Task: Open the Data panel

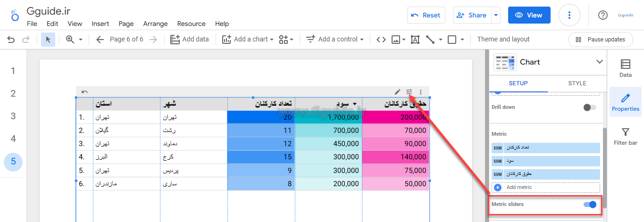Action: (x=625, y=68)
